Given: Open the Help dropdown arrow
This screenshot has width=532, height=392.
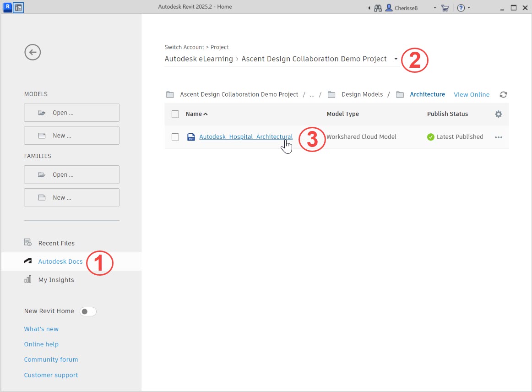Looking at the screenshot, I should 469,8.
